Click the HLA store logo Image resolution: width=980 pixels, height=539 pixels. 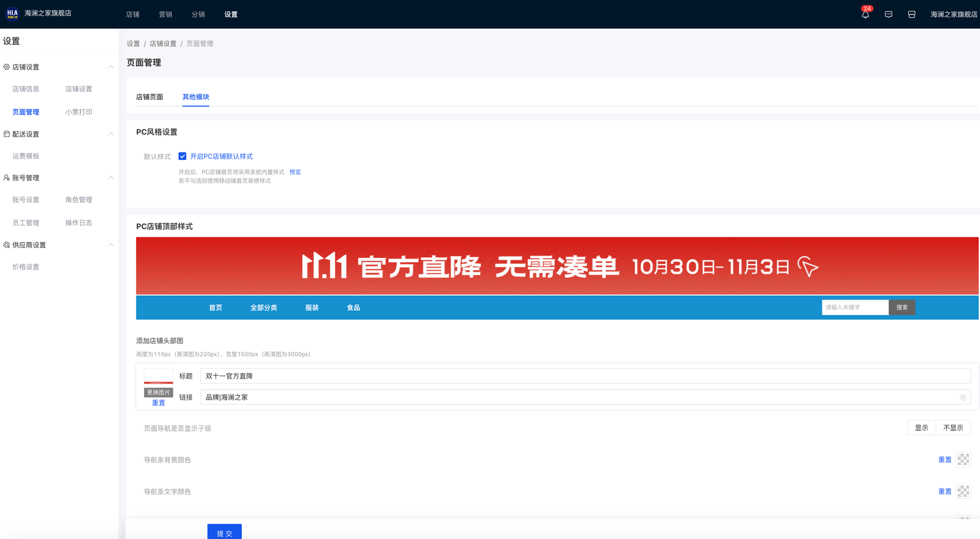point(12,13)
